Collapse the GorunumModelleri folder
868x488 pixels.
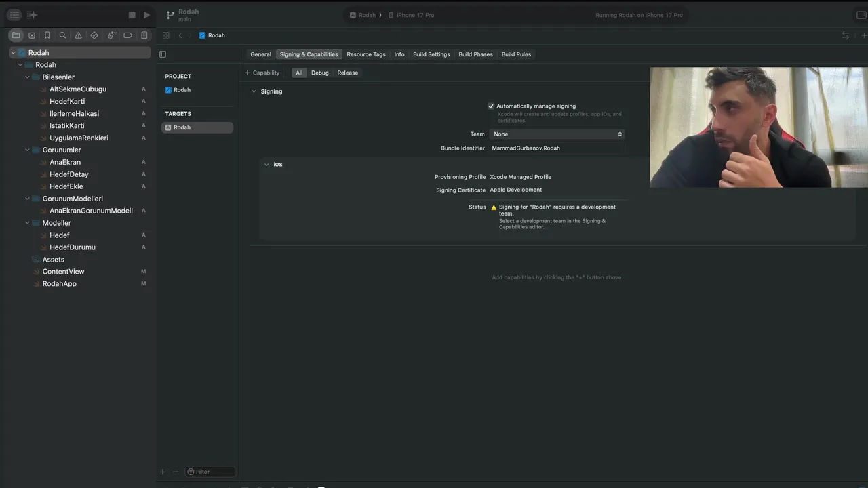click(x=28, y=199)
